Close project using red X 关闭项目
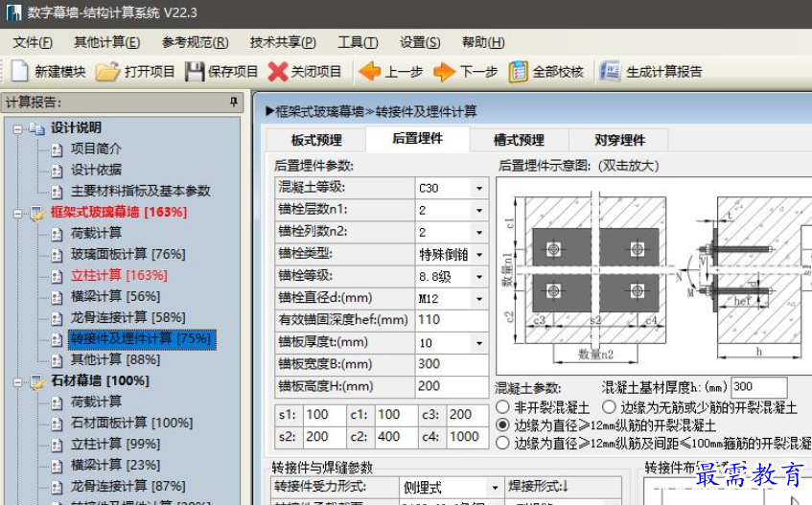This screenshot has height=505, width=812. coord(278,72)
